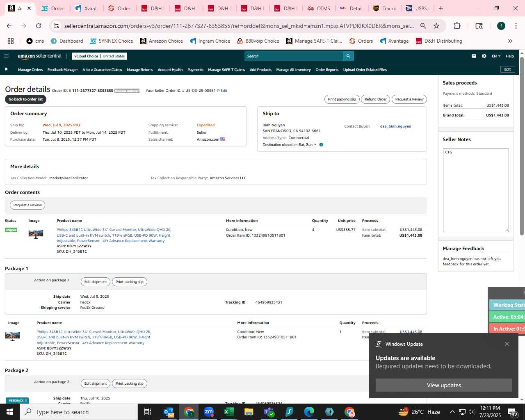The width and height of the screenshot is (525, 420).
Task: Click the browser back arrow
Action: tap(9, 26)
